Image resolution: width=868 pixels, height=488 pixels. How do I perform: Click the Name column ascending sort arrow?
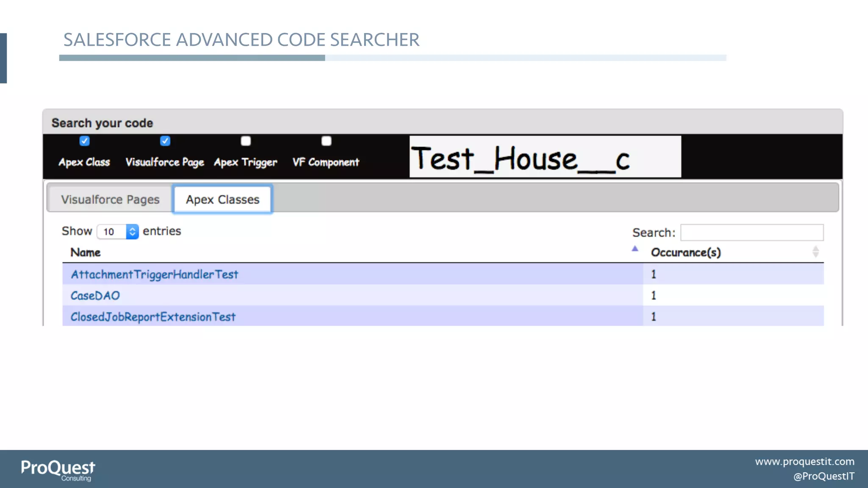(634, 249)
